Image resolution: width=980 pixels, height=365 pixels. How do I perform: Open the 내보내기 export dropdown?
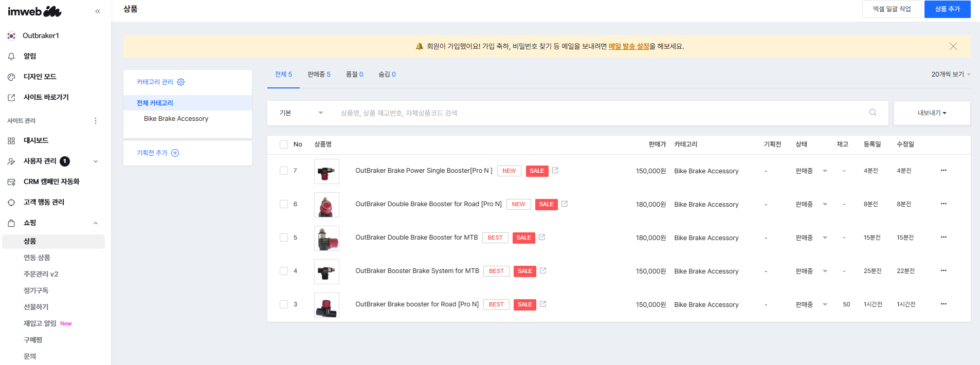[x=932, y=113]
